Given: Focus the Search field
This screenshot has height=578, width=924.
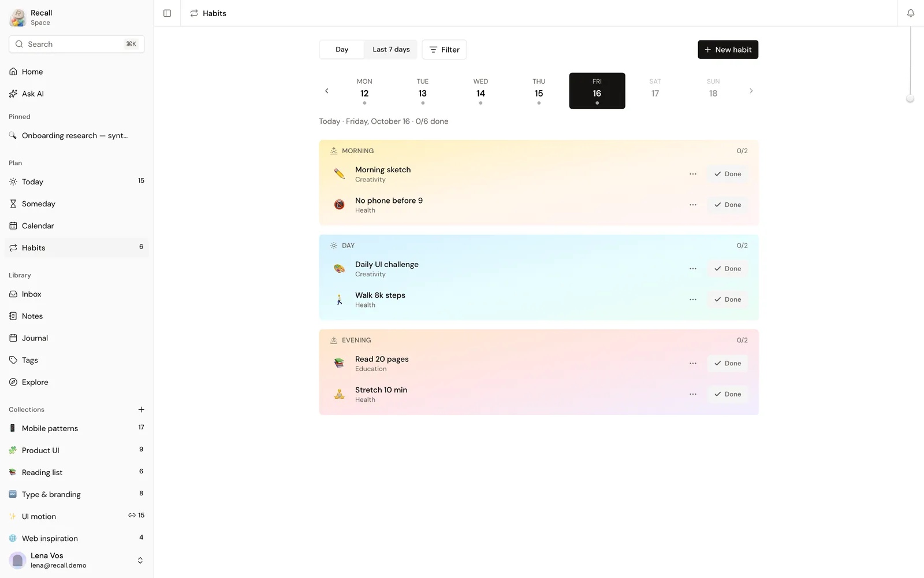Looking at the screenshot, I should pyautogui.click(x=77, y=44).
